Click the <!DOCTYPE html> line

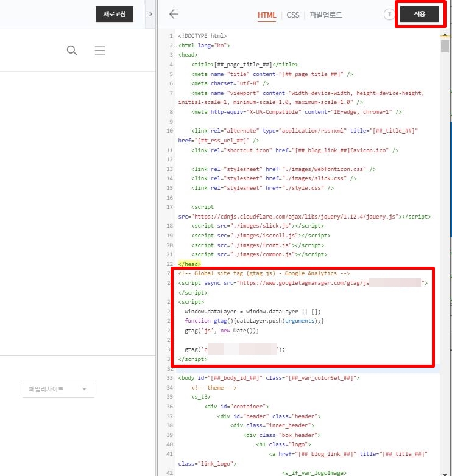tap(202, 36)
